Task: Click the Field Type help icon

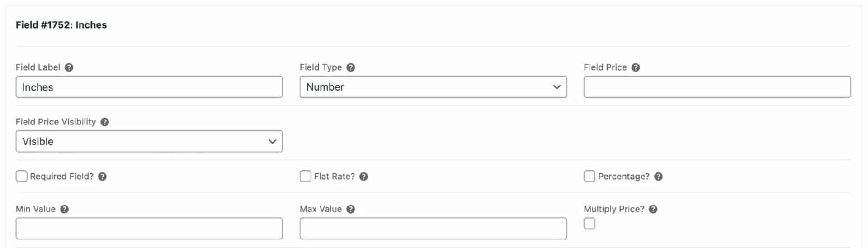Action: [x=351, y=67]
